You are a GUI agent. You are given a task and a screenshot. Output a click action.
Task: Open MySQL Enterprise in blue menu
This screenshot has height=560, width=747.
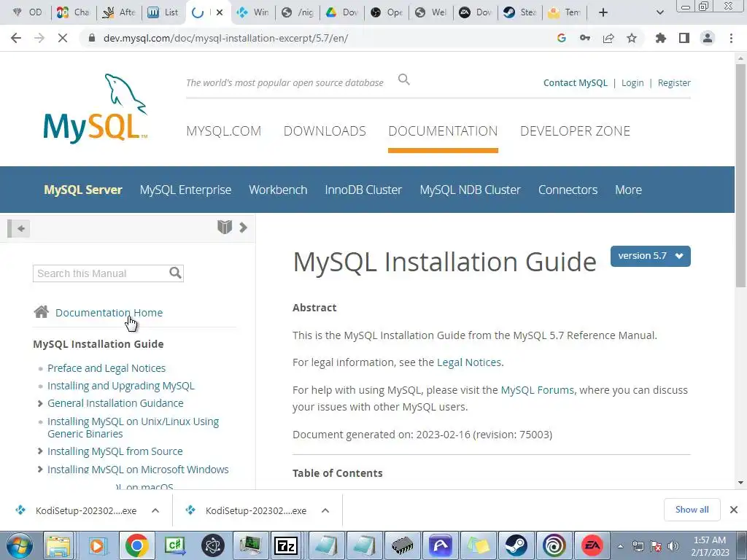(185, 190)
